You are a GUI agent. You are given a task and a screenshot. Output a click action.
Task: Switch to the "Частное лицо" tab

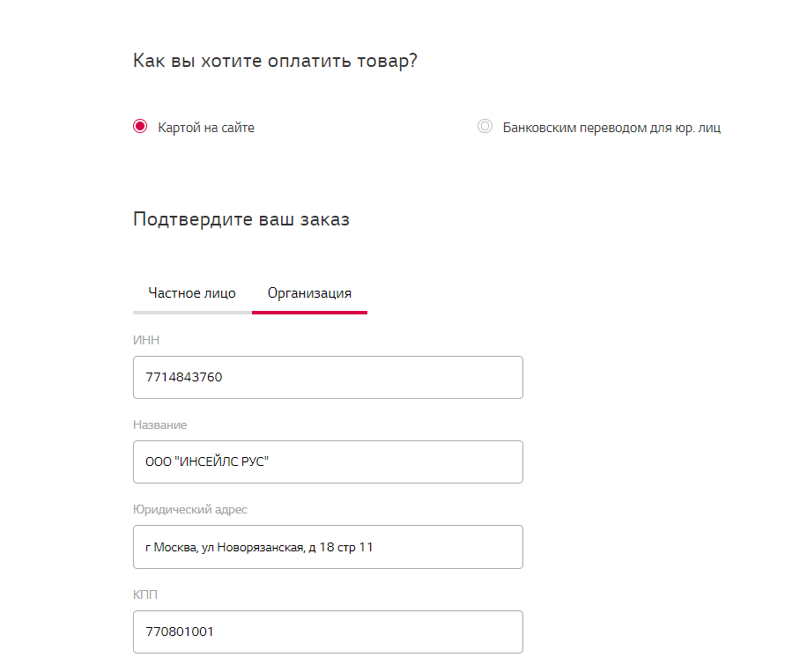click(x=192, y=293)
